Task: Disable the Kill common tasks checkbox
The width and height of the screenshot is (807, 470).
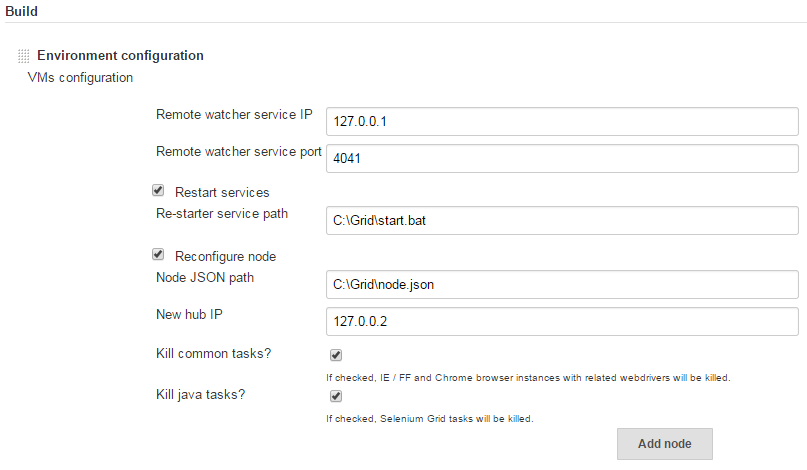Action: (x=336, y=355)
